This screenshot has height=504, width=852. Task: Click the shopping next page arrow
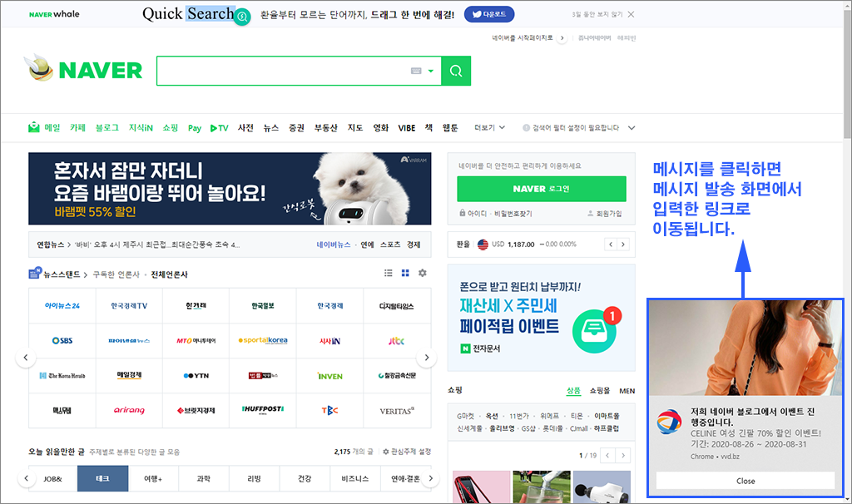(x=623, y=455)
